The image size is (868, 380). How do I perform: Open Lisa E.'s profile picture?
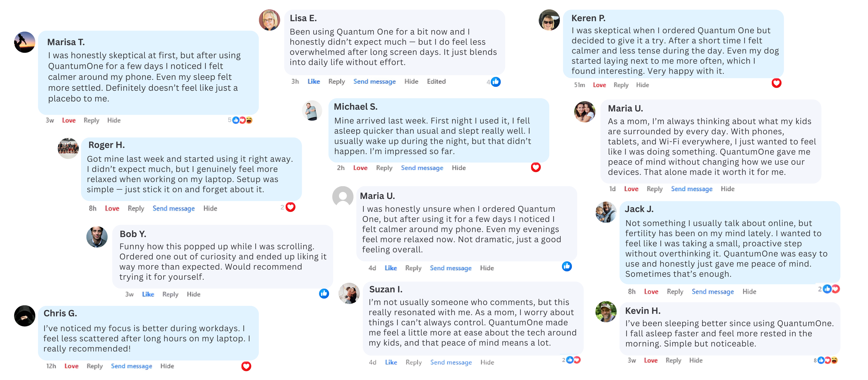pos(269,20)
